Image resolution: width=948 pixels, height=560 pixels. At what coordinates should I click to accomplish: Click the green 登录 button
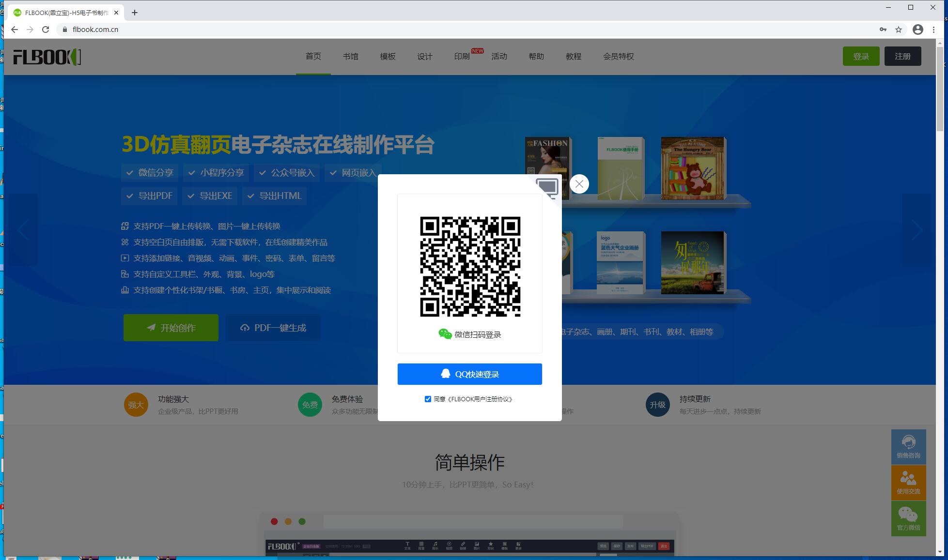click(x=861, y=56)
